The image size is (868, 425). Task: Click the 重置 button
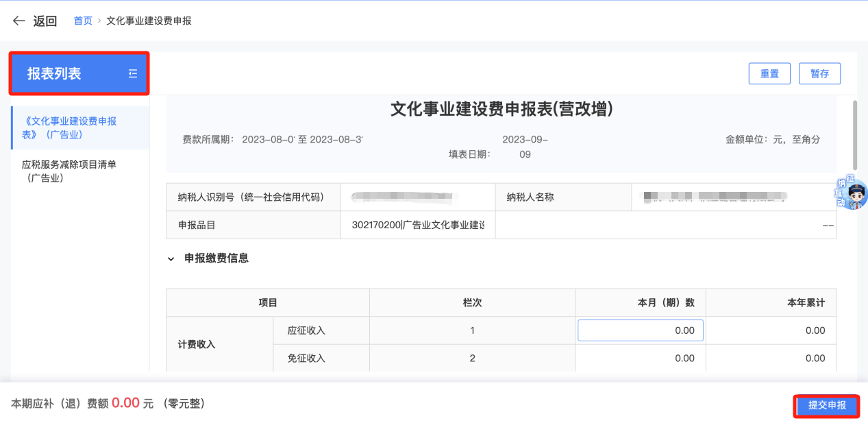pyautogui.click(x=769, y=73)
